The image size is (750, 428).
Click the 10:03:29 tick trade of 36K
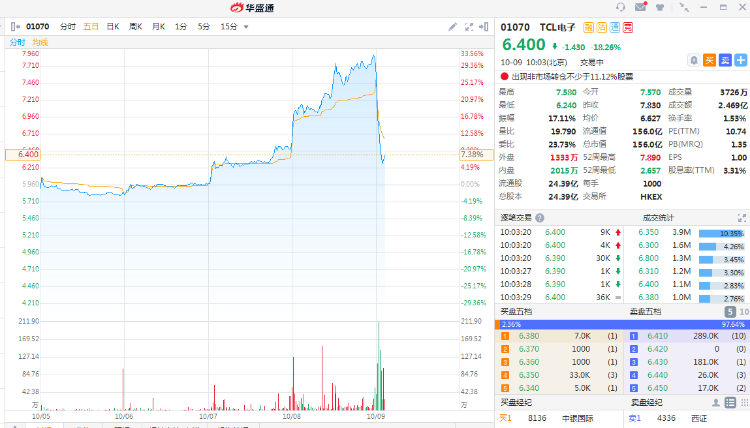561,297
